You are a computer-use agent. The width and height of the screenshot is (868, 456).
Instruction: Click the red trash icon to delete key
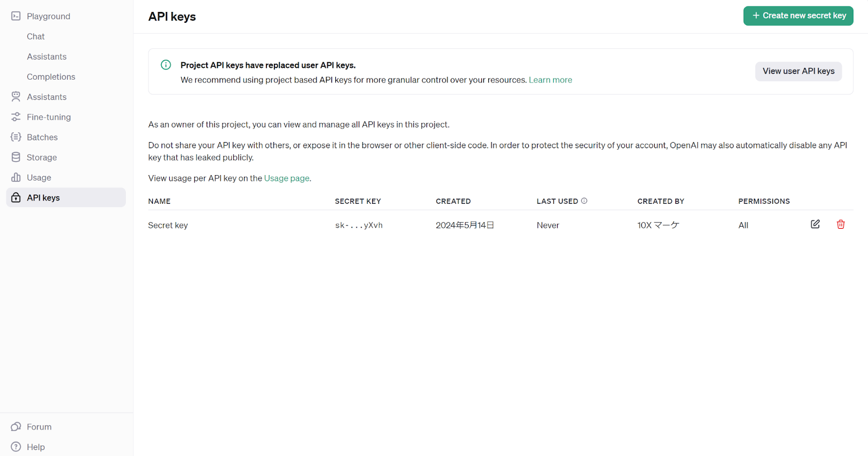(x=840, y=224)
